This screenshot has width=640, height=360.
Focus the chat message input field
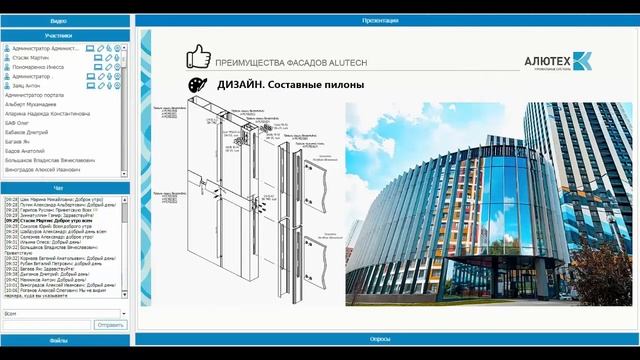[x=47, y=325]
